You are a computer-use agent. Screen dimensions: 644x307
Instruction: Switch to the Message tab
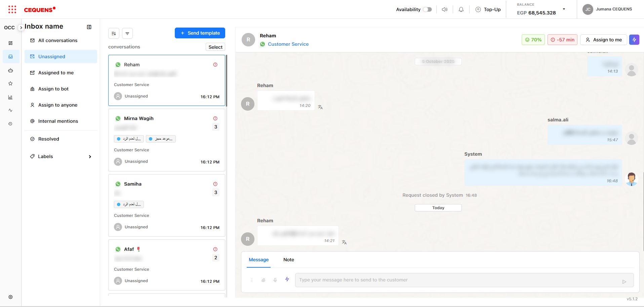259,260
